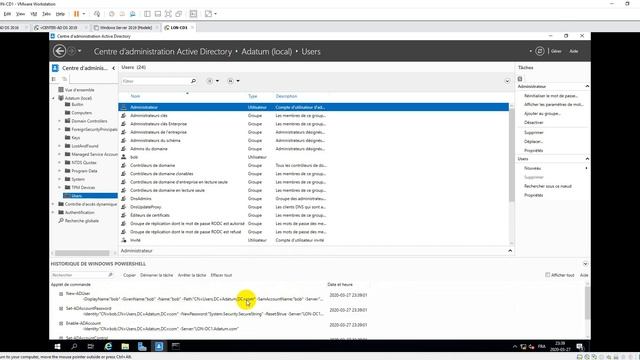The image size is (640, 360).
Task: Click group icon of Admins du domaine row
Action: [124, 149]
